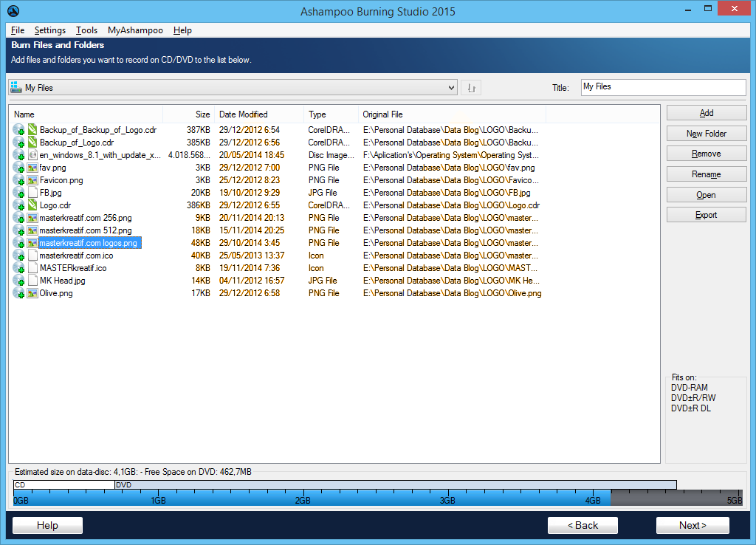The width and height of the screenshot is (756, 545).
Task: Open the Settings menu
Action: pos(50,30)
